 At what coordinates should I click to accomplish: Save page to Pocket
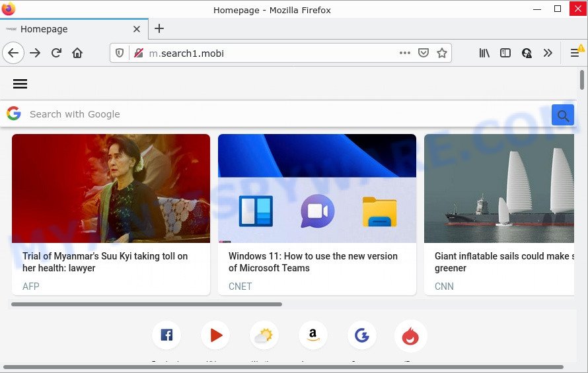[x=423, y=53]
